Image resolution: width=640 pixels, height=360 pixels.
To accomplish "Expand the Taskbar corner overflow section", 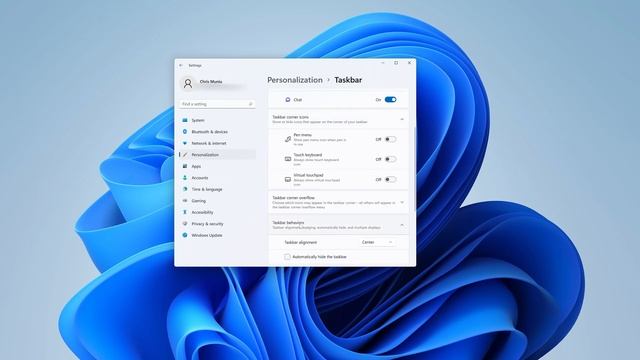I will click(x=402, y=202).
